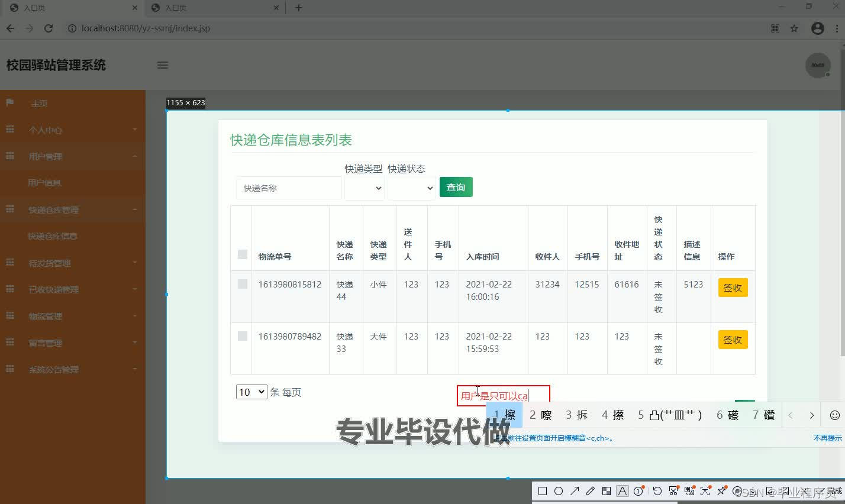Image resolution: width=845 pixels, height=504 pixels.
Task: Click the translate screenshot icon
Action: (689, 491)
